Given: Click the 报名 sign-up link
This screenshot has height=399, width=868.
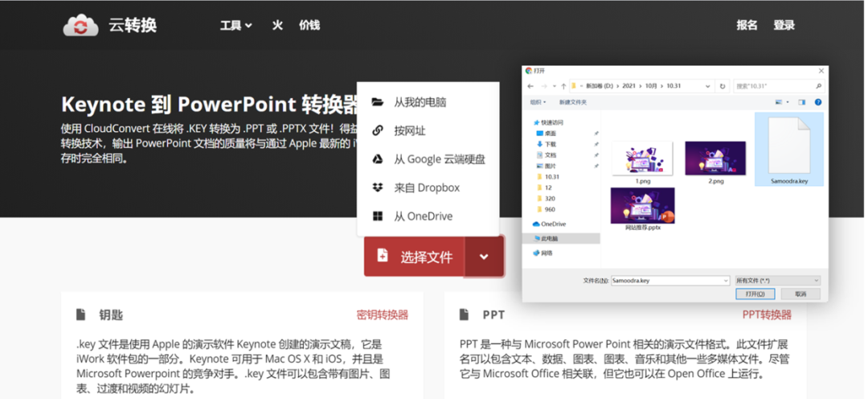Looking at the screenshot, I should (x=747, y=25).
